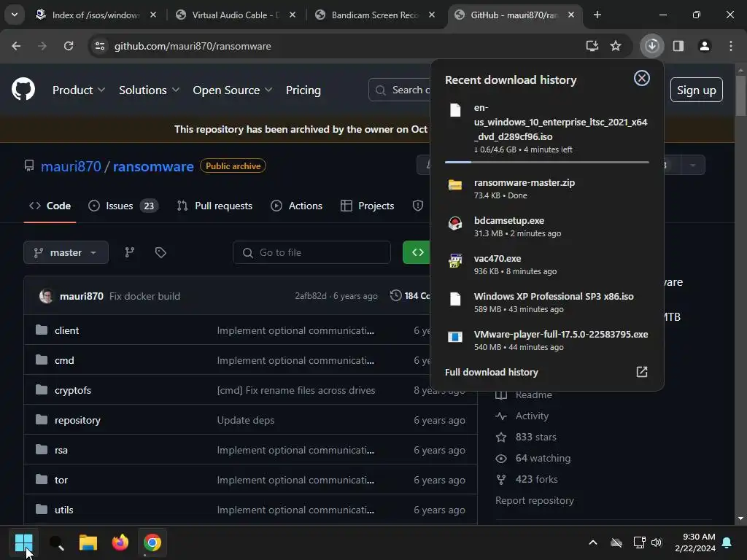Open the Actions tab

(x=296, y=206)
